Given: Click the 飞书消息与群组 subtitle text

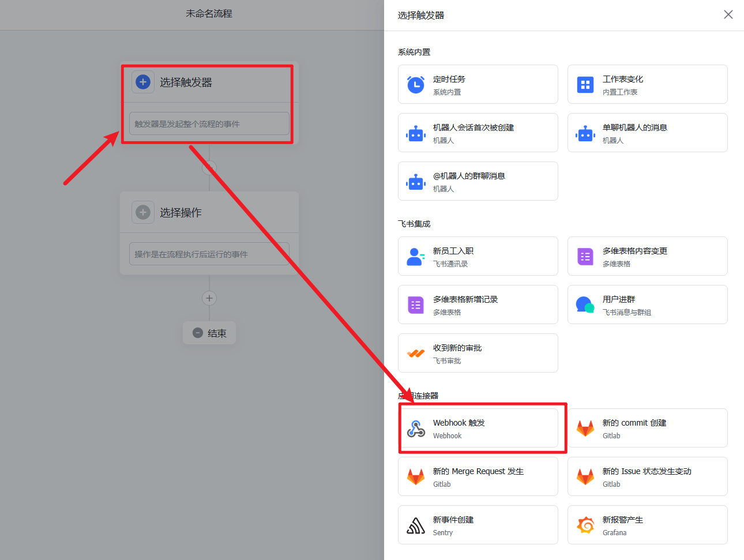Looking at the screenshot, I should pos(627,312).
